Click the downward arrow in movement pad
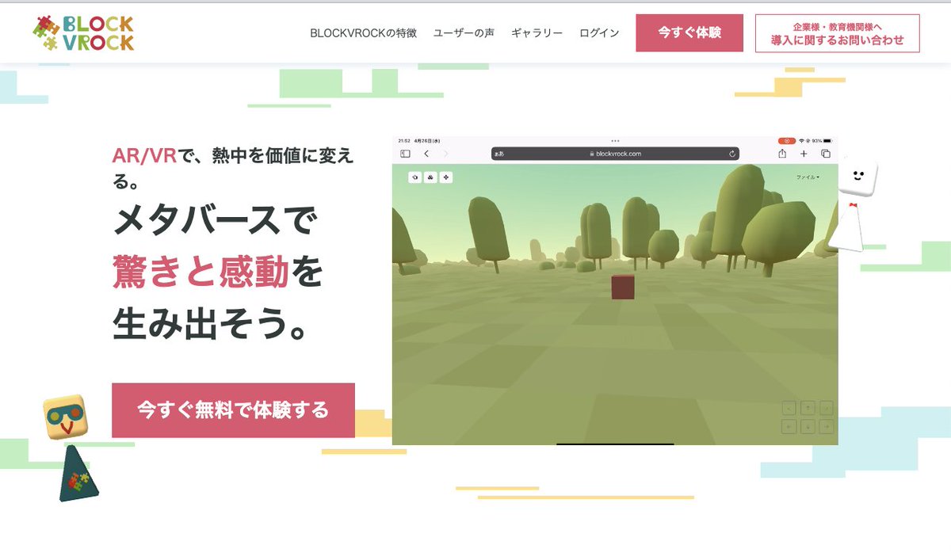 808,427
